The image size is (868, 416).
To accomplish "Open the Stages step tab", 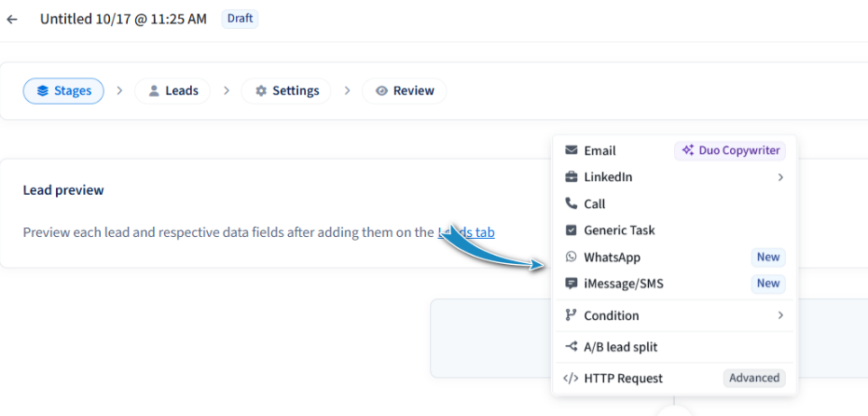I will click(63, 90).
